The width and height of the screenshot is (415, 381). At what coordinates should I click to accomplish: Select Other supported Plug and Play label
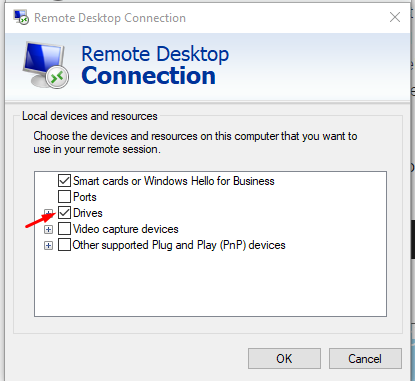179,245
